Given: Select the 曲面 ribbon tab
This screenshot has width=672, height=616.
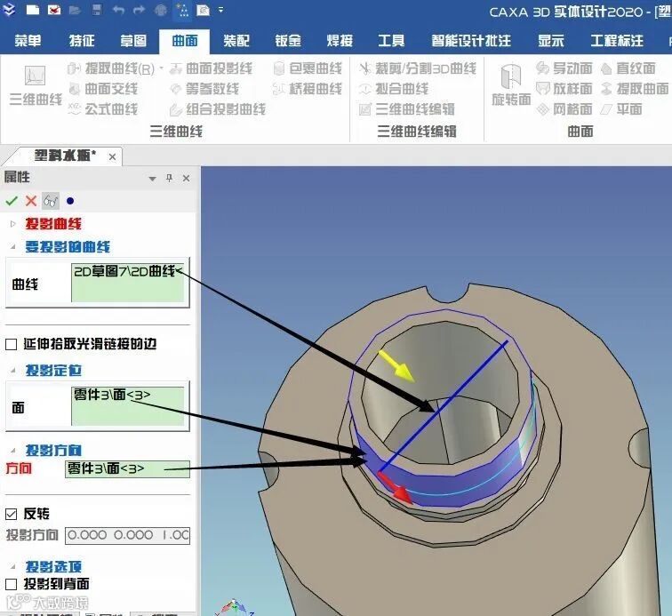Looking at the screenshot, I should 185,41.
